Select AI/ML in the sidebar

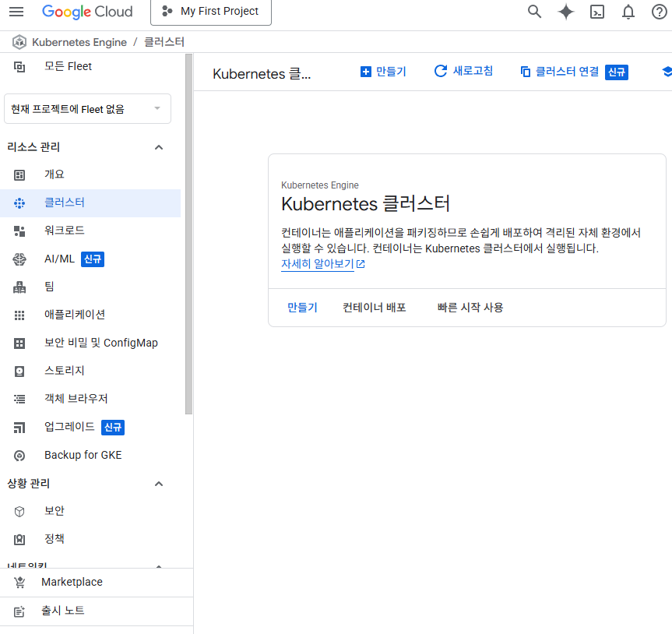pyautogui.click(x=90, y=259)
